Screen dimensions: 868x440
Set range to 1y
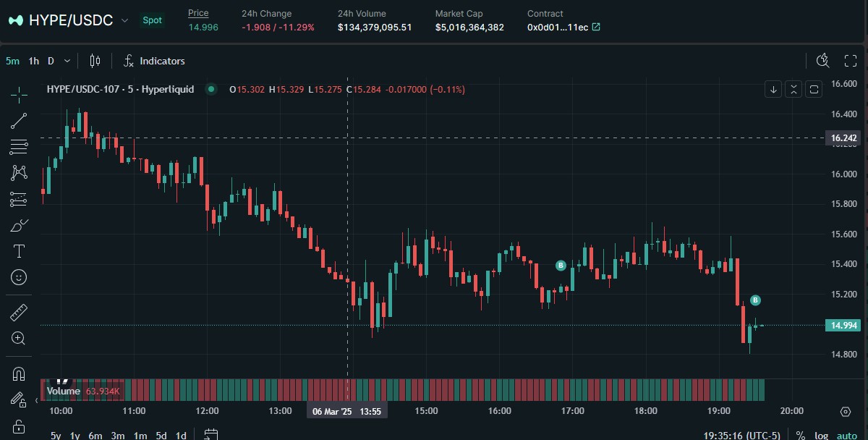(75, 435)
